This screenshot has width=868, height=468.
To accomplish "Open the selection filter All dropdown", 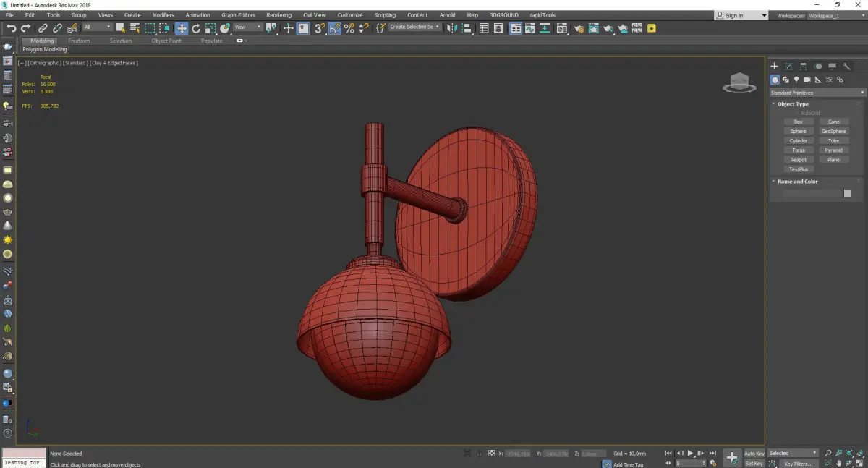I will (97, 27).
